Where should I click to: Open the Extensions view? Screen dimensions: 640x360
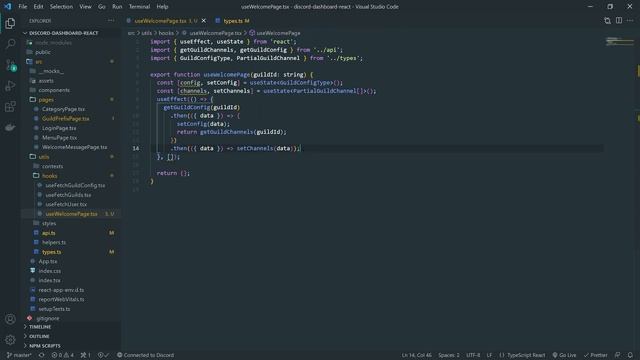10,107
